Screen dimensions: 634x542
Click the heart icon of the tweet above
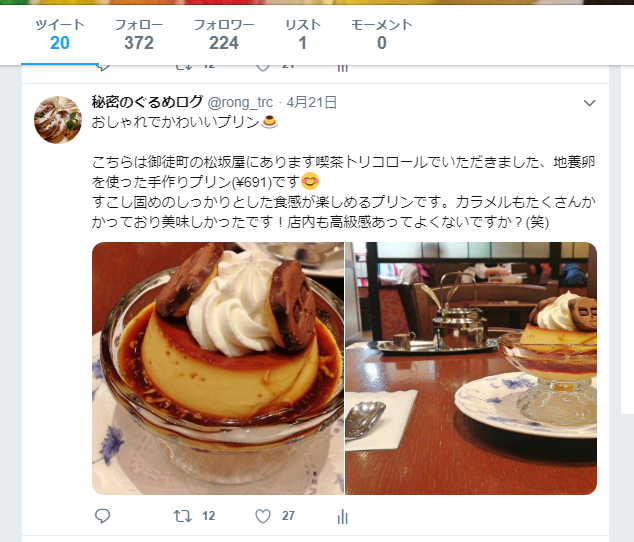point(263,68)
